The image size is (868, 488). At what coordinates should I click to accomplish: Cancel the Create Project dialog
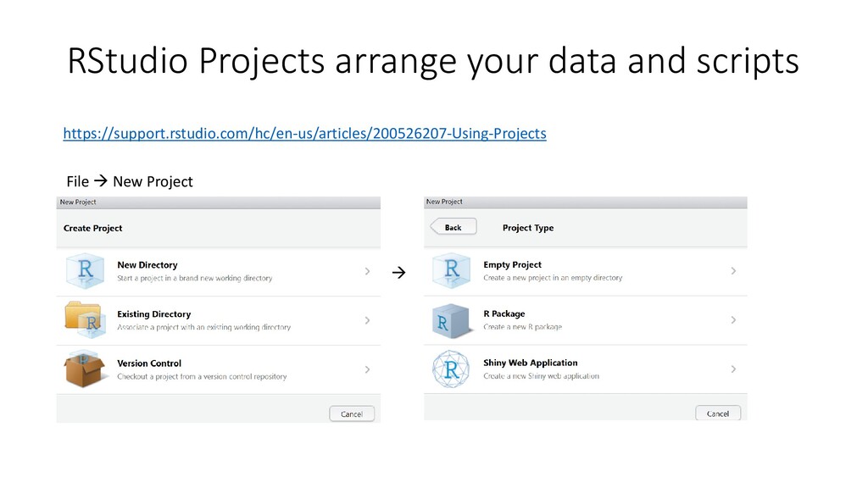click(x=352, y=413)
